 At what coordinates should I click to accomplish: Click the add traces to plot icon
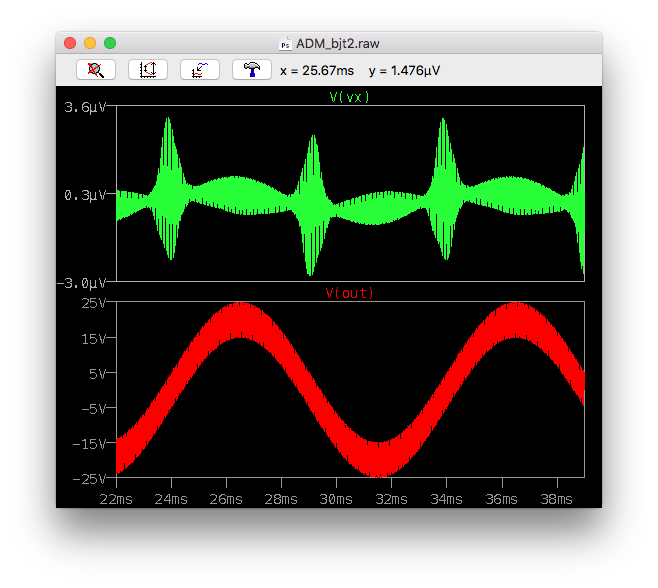tap(200, 70)
